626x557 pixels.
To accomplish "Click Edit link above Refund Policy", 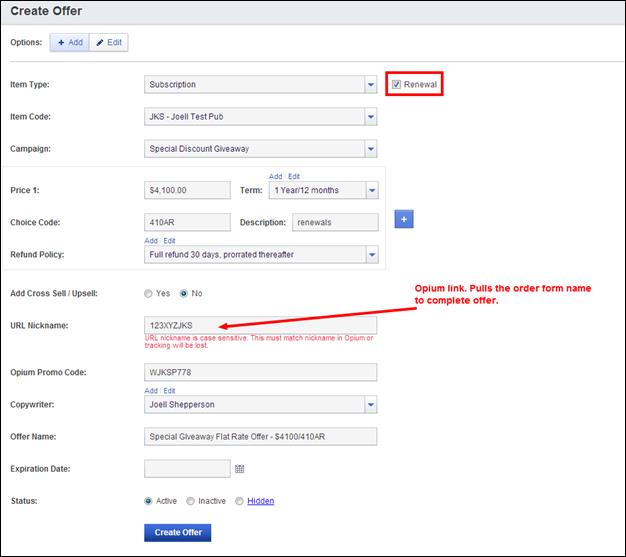I will [169, 241].
